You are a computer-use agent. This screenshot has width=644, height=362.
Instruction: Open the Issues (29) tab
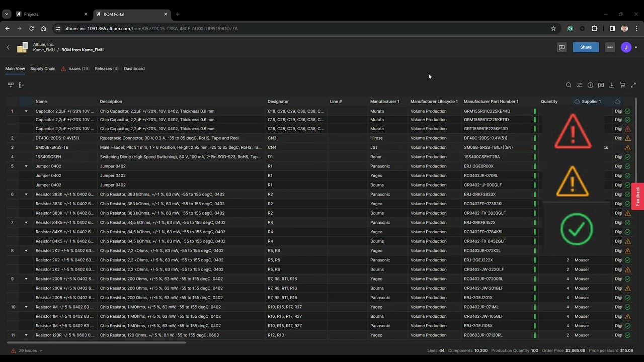tap(75, 69)
